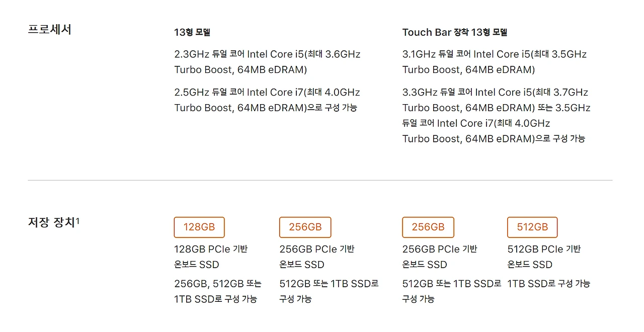Select the 256GB badge beside the 128GB badge
The width and height of the screenshot is (644, 332).
coord(305,227)
